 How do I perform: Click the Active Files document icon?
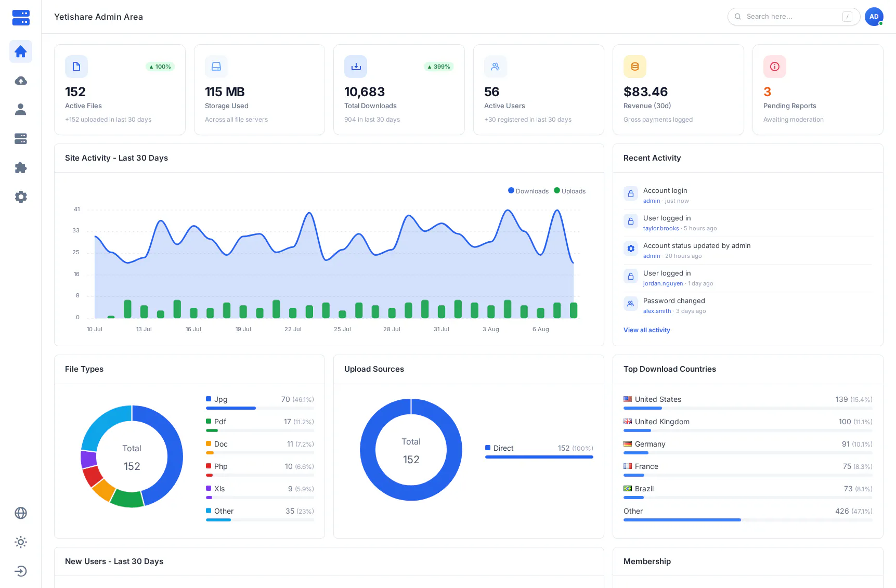pos(76,67)
